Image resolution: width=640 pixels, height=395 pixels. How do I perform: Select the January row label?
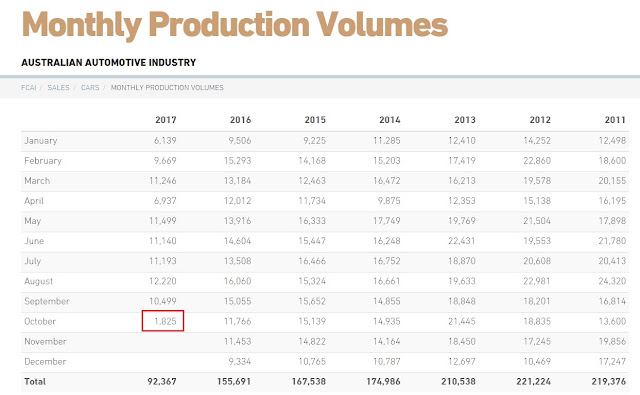41,141
